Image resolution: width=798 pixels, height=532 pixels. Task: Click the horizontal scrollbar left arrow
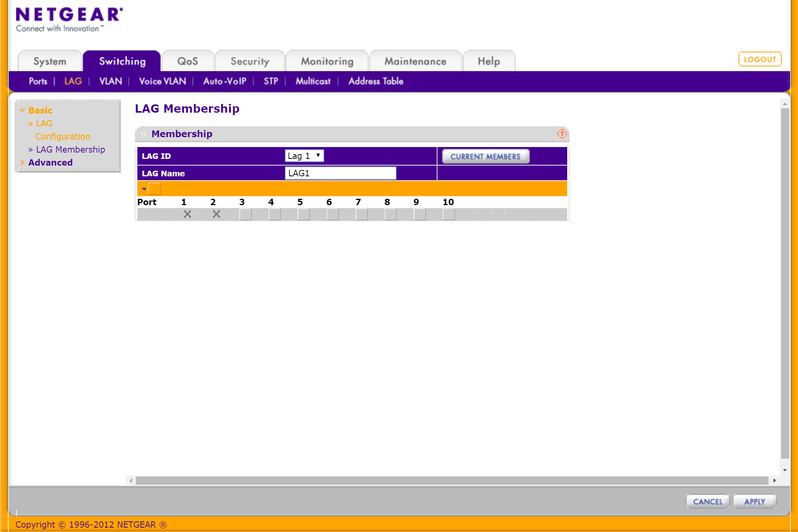coord(131,481)
